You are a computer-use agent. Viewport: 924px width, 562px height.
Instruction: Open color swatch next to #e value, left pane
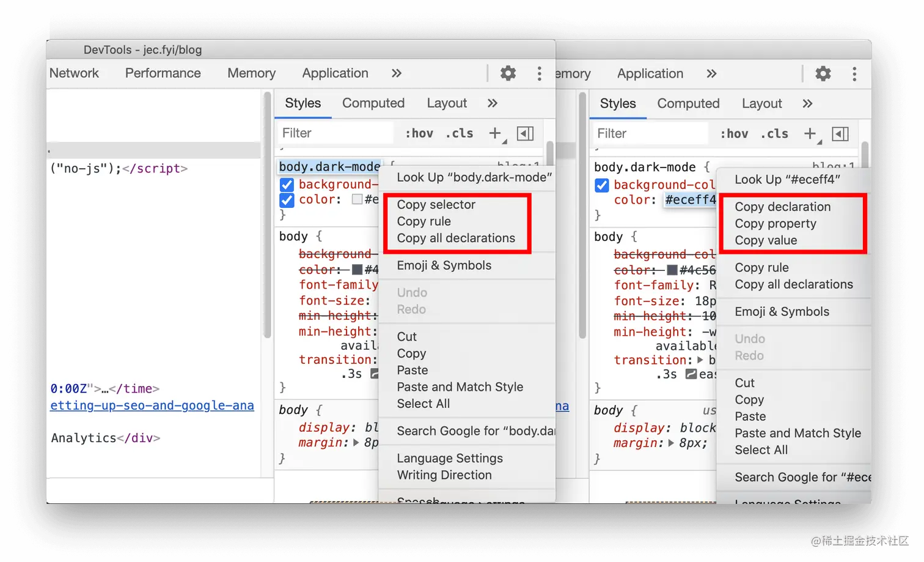[358, 199]
